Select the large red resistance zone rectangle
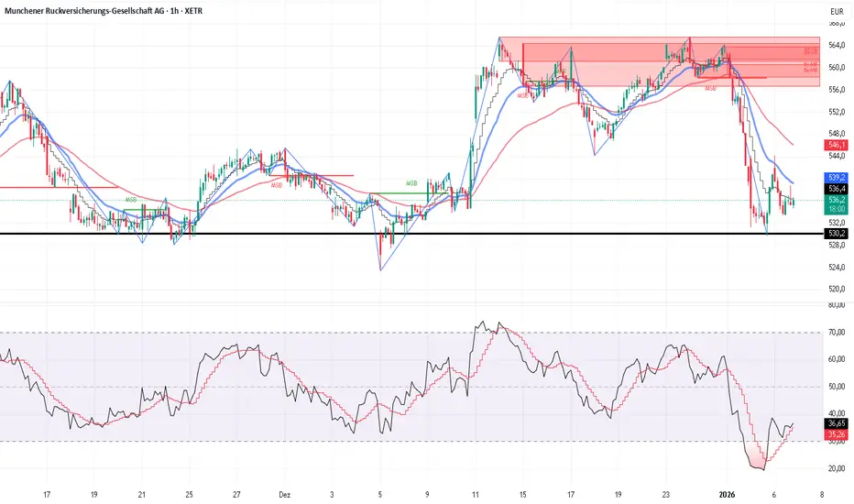The width and height of the screenshot is (854, 504). pos(659,61)
